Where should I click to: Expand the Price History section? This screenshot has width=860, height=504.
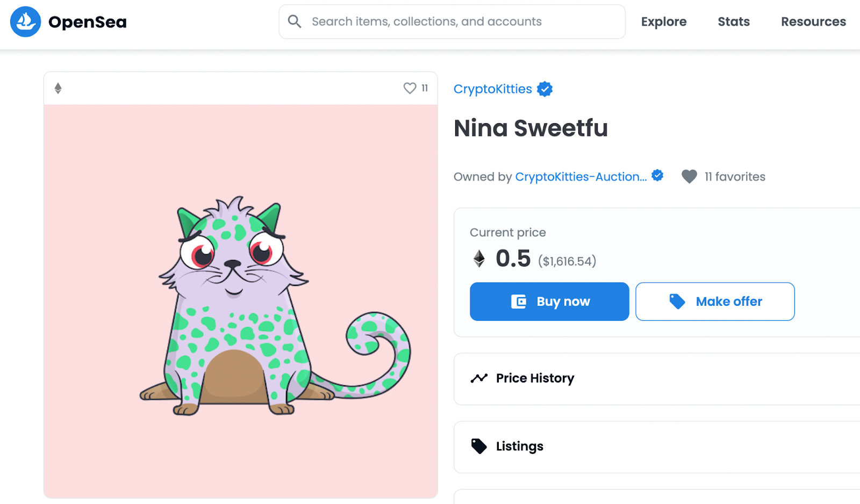click(645, 378)
